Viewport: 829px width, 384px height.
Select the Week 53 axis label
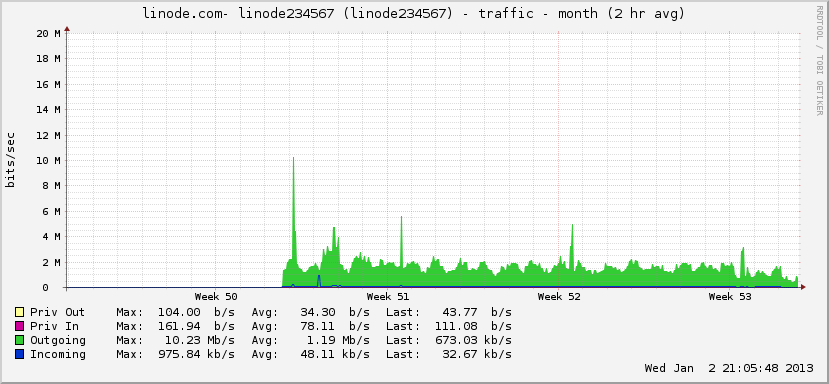pyautogui.click(x=730, y=297)
